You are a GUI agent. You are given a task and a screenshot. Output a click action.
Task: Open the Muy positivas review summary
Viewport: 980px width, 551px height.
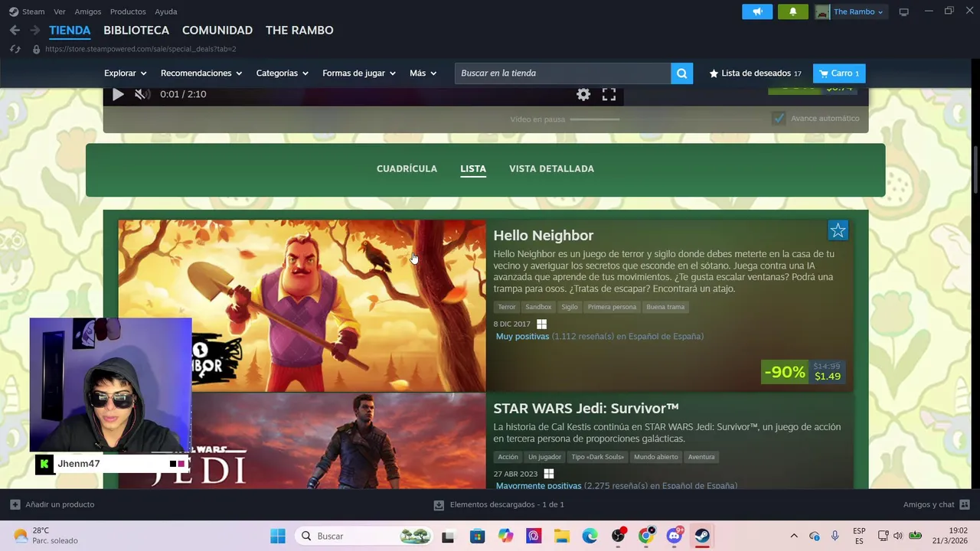point(522,336)
